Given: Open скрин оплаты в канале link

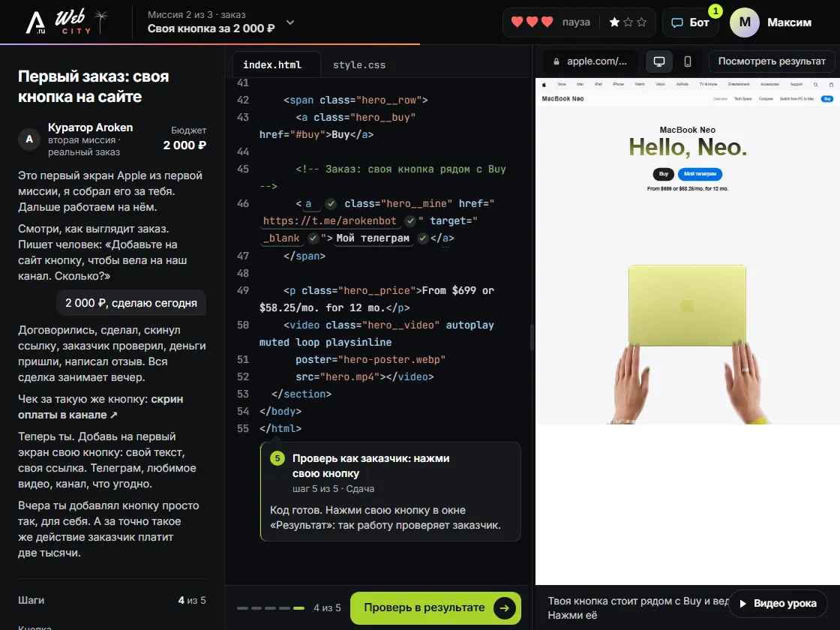Looking at the screenshot, I should tap(100, 406).
